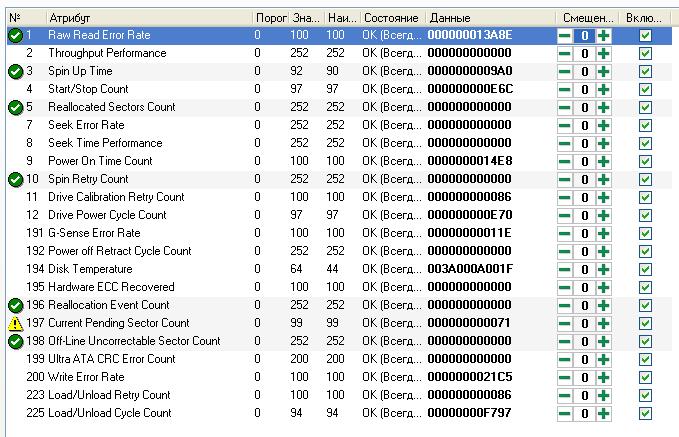Click the yellow warning icon for Current Pending Sector Count
679x437 pixels.
point(15,323)
